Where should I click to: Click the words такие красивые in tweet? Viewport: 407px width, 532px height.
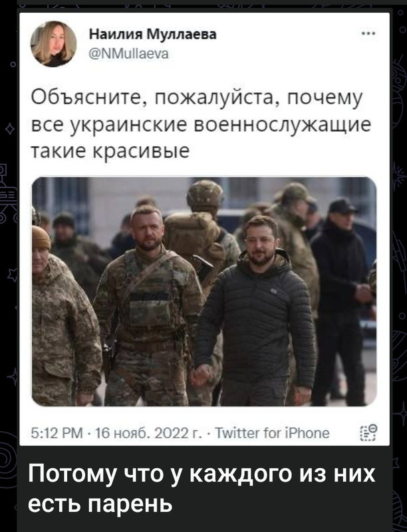(110, 151)
